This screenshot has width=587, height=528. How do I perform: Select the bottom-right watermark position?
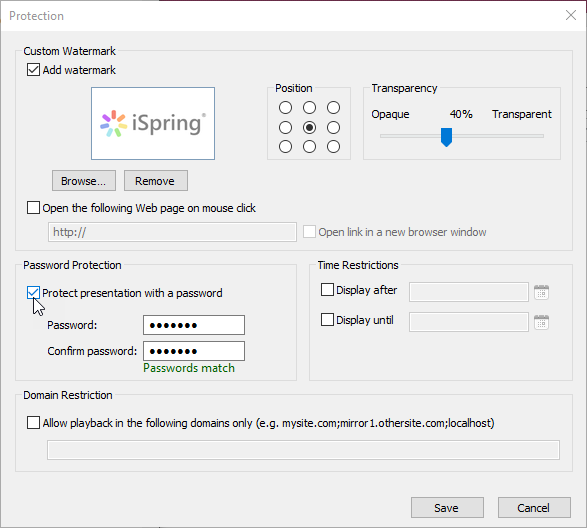click(333, 146)
